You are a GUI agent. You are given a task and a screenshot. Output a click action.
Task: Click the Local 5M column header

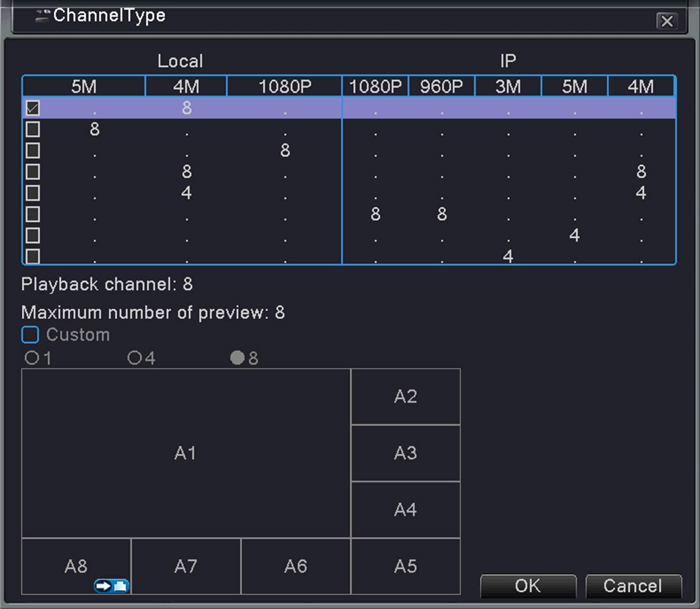[84, 86]
